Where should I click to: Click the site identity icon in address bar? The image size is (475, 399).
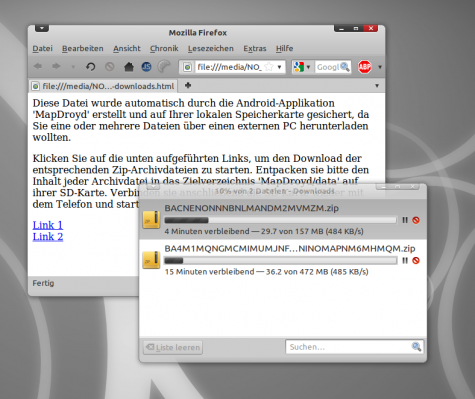[x=188, y=67]
